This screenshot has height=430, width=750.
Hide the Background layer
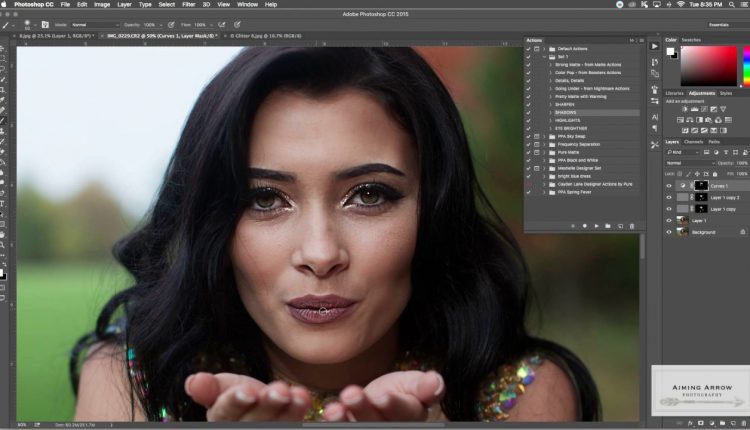tap(669, 232)
